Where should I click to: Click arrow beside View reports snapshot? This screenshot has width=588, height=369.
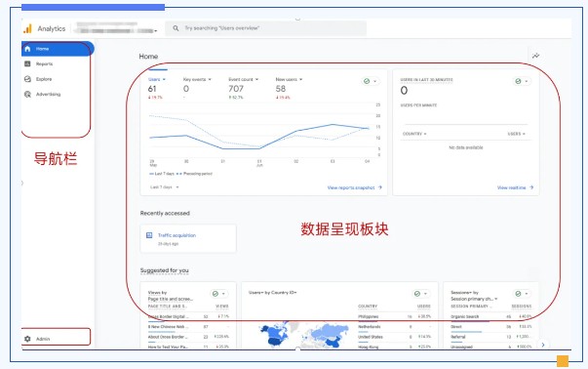[380, 187]
